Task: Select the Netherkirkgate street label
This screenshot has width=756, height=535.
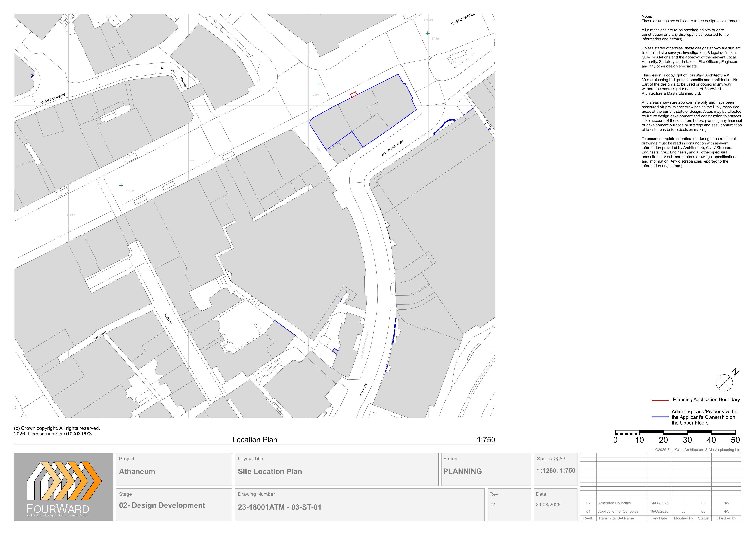Action: tap(53, 99)
